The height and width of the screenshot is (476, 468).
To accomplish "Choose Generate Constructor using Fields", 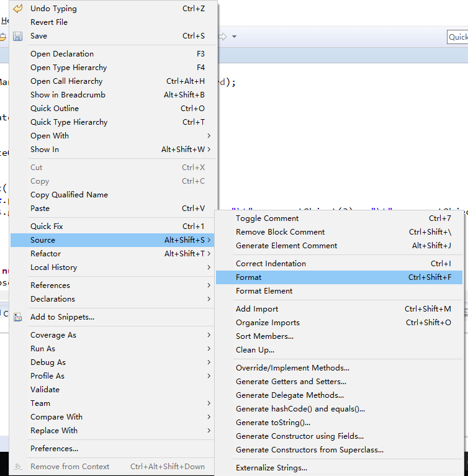I will coord(340,436).
